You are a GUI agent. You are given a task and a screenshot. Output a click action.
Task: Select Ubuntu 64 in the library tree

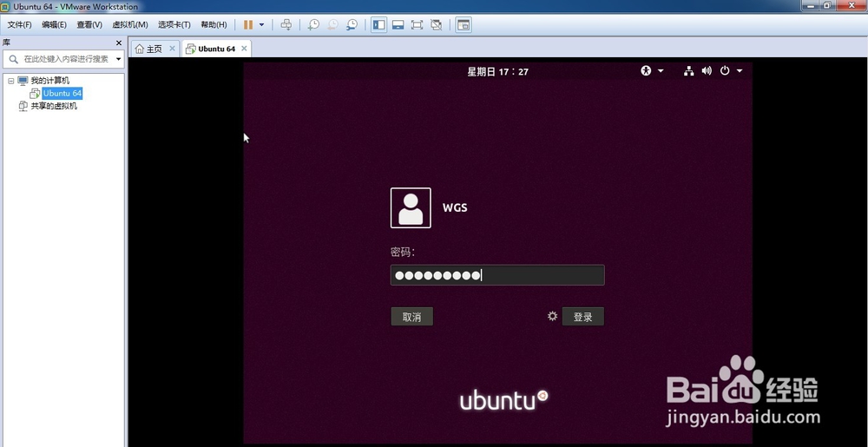pos(62,94)
